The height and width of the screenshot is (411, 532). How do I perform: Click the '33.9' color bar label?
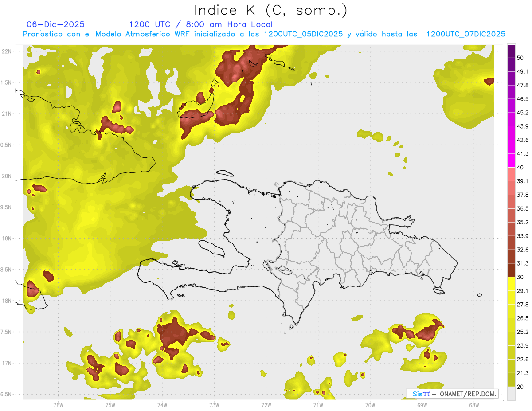click(523, 236)
